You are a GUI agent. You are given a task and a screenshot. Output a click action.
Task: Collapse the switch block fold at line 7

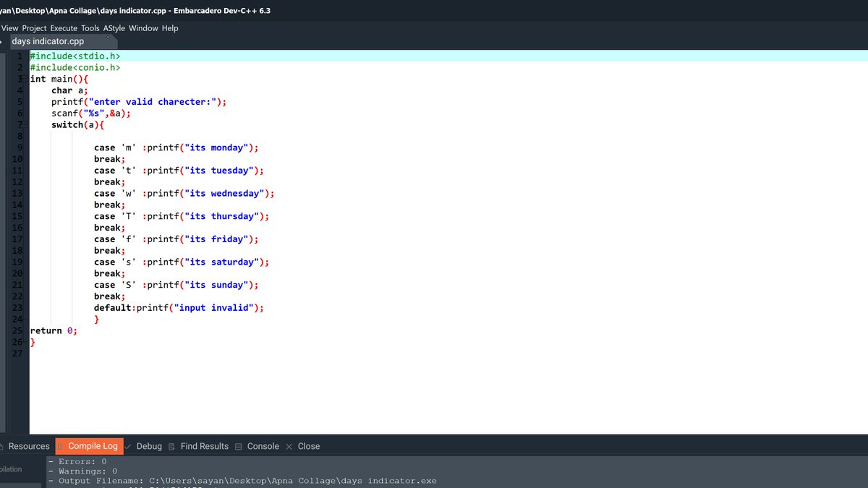24,124
